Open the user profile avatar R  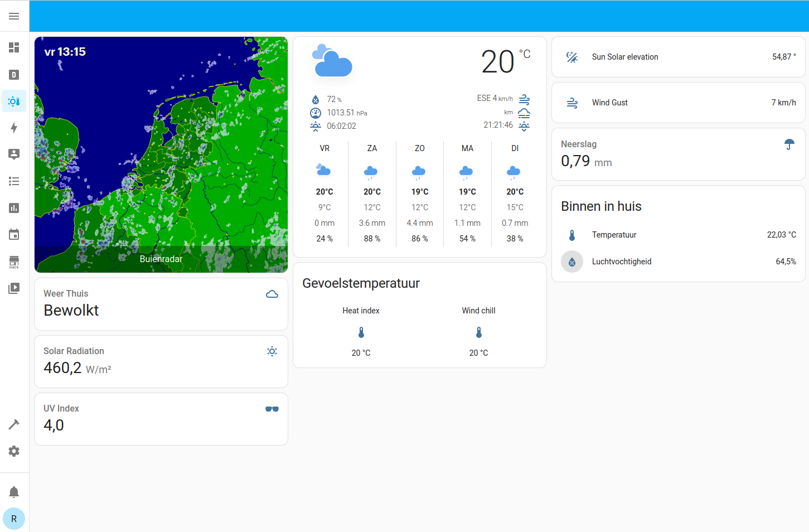[14, 519]
